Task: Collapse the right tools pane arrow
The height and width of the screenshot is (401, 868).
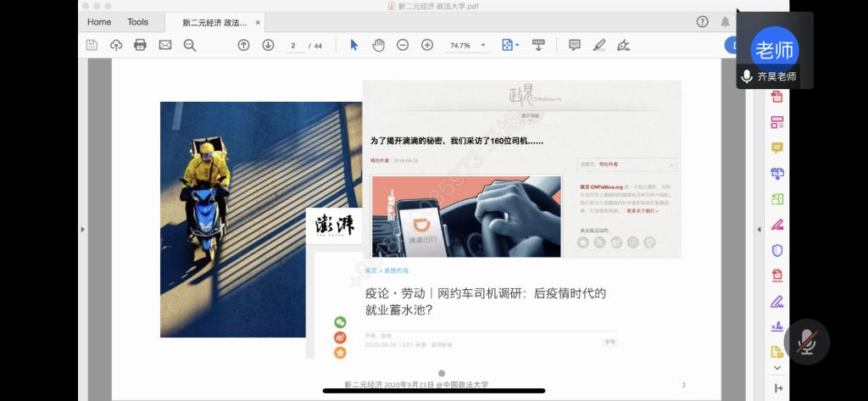Action: 757,230
